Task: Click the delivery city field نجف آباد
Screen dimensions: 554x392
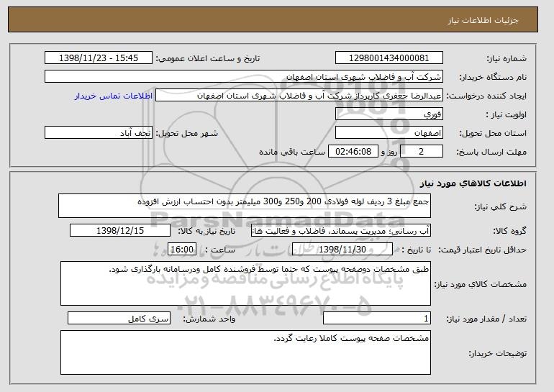Action: pos(99,133)
